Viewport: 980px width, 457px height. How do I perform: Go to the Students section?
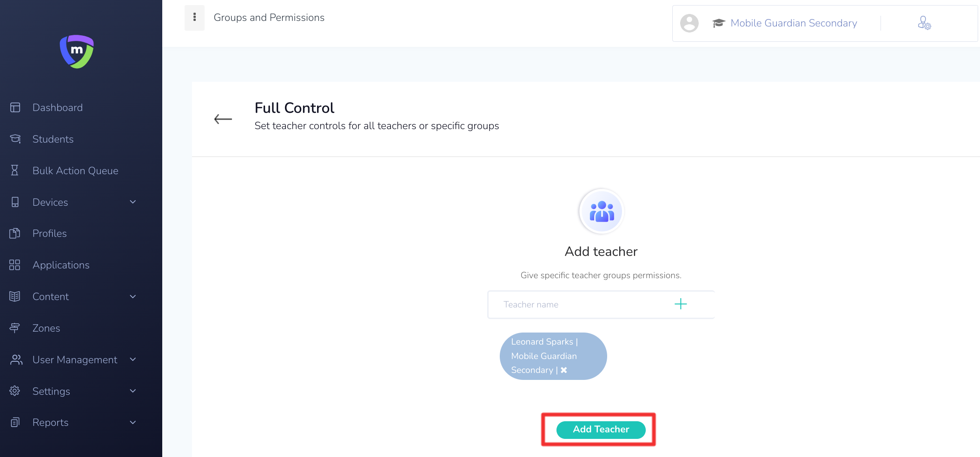pyautogui.click(x=53, y=139)
